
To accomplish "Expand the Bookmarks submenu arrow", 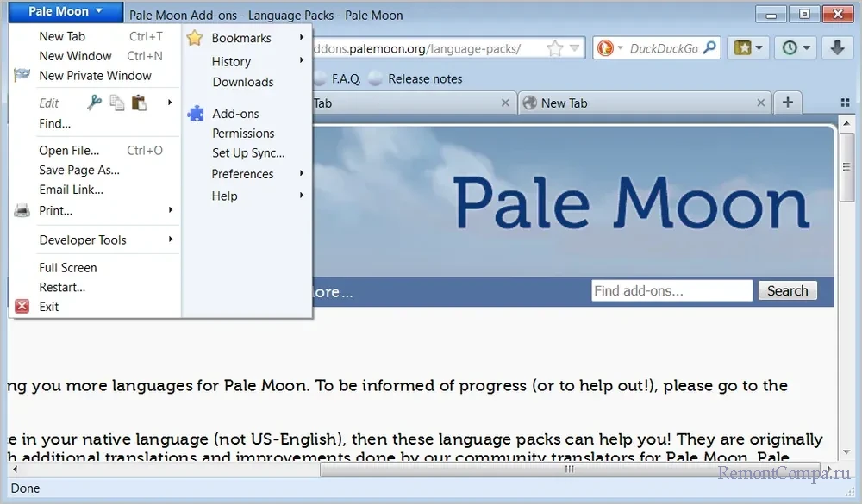I will click(302, 37).
